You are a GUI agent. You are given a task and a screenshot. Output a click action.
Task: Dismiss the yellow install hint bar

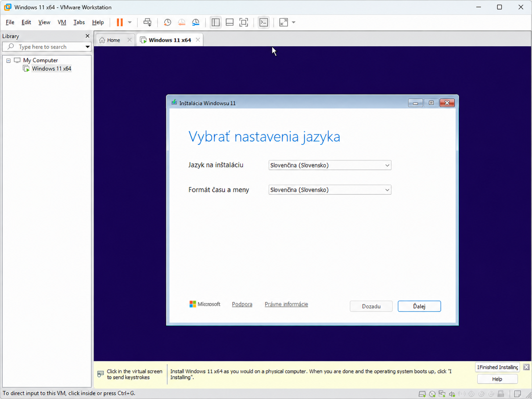click(526, 367)
